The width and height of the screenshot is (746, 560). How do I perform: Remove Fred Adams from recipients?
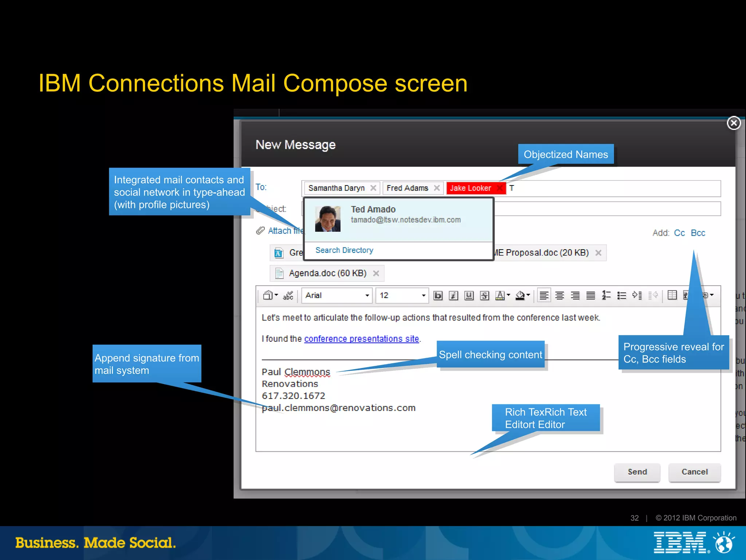(x=437, y=188)
